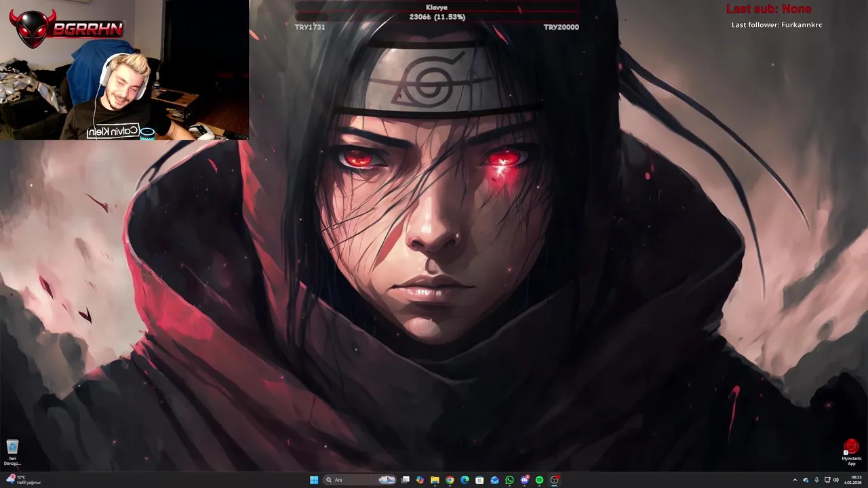Click the OneDrive tray icon
The height and width of the screenshot is (488, 868).
806,480
